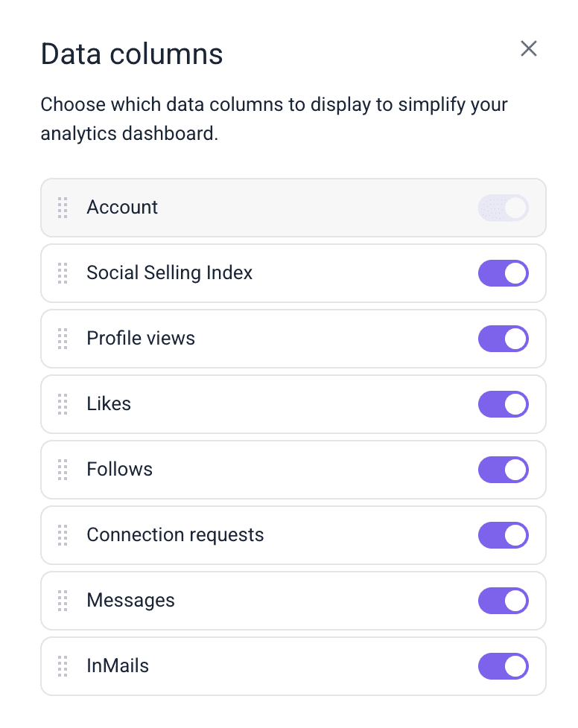Click the Profile views drag handle
Image resolution: width=578 pixels, height=728 pixels.
point(63,339)
